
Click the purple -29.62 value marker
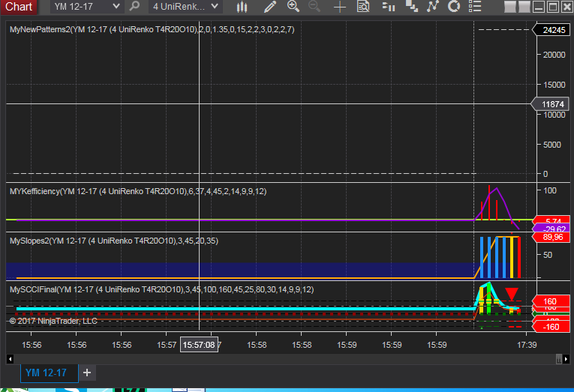[x=552, y=229]
